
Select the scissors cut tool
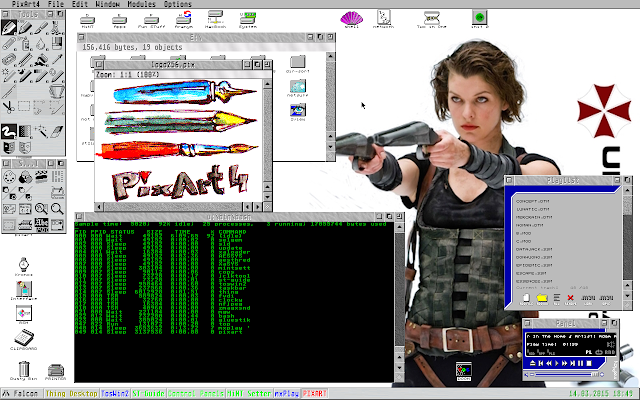pos(8,106)
